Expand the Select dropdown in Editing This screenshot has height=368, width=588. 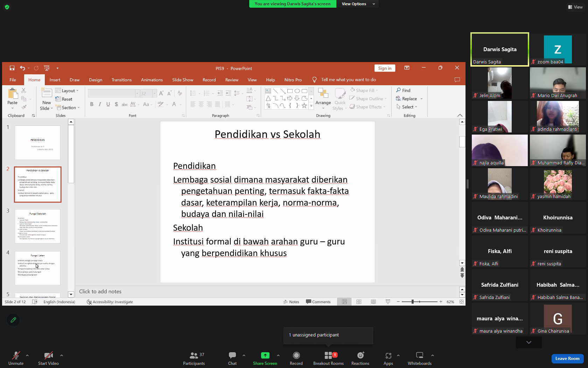point(407,107)
